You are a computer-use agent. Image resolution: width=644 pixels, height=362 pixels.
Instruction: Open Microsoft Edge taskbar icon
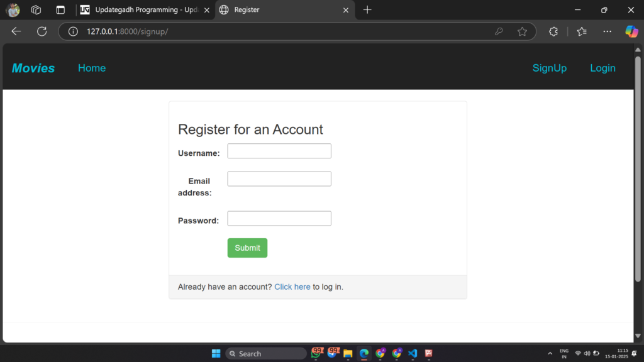click(364, 353)
